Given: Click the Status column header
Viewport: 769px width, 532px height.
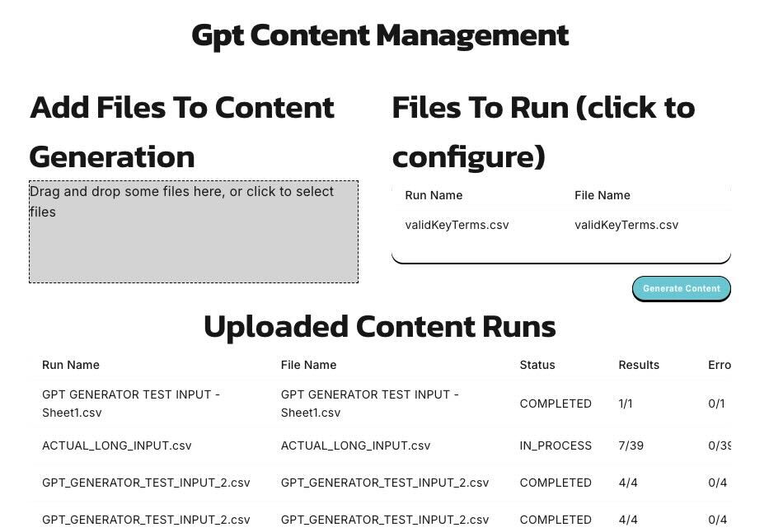Looking at the screenshot, I should [537, 365].
